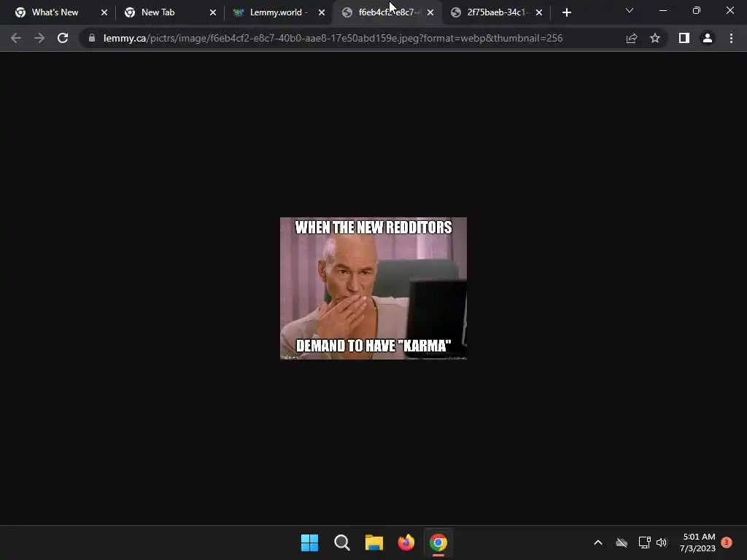747x560 pixels.
Task: Close the 2f75baeb-34c1 tab
Action: click(x=539, y=12)
